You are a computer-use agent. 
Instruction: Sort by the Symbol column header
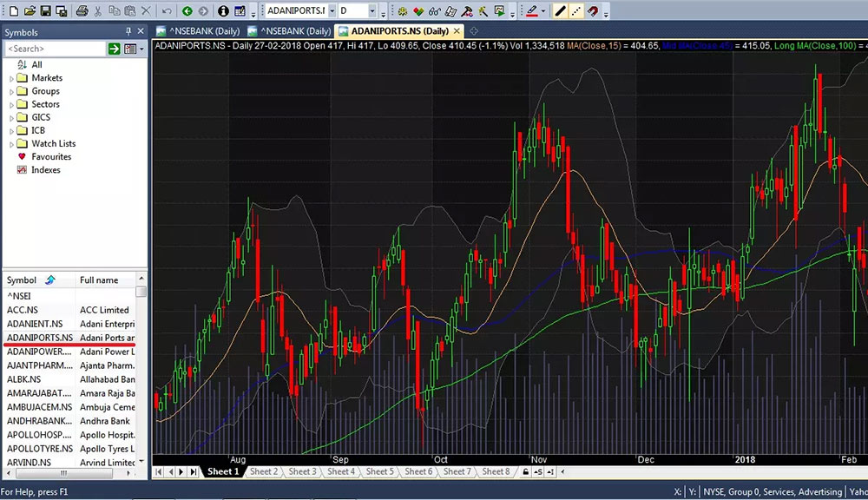39,280
